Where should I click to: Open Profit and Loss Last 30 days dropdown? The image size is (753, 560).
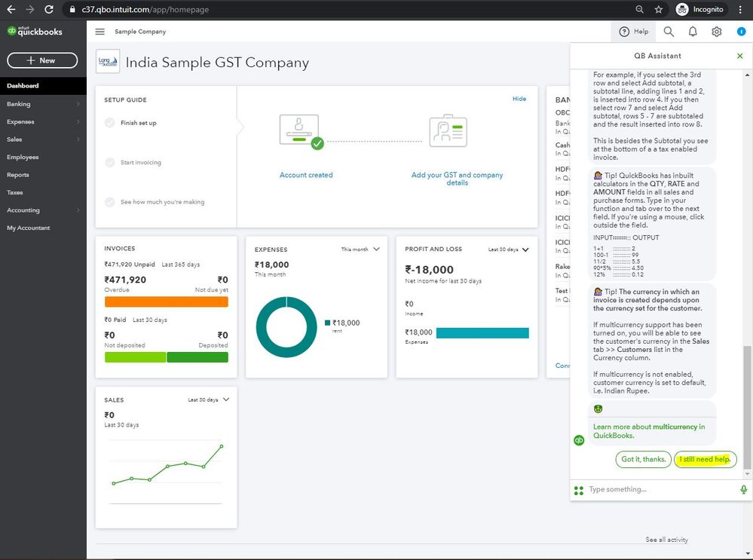click(508, 249)
